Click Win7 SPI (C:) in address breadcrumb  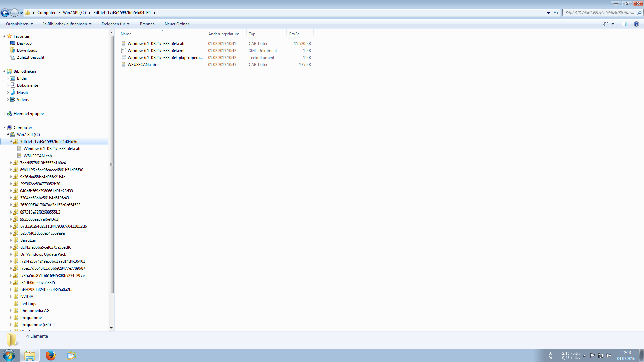click(x=74, y=13)
